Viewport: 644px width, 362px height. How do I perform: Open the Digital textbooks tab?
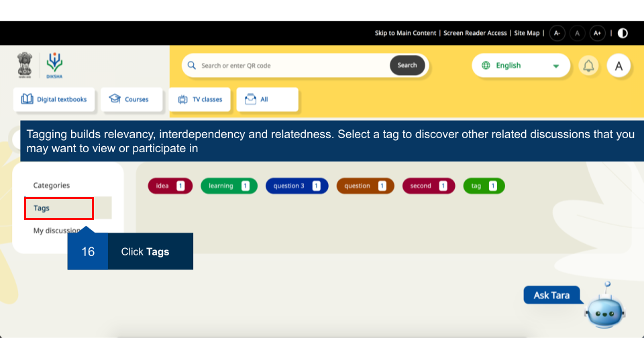click(54, 99)
